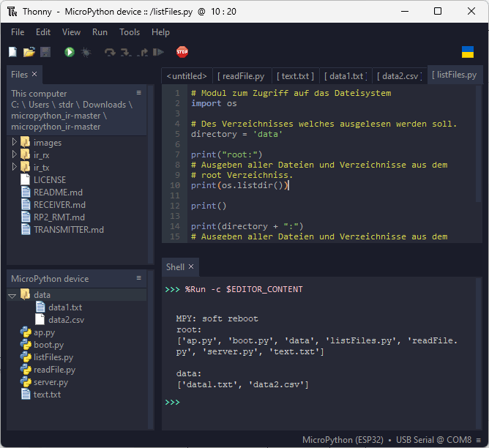
Task: Select README.md in local files
Action: click(x=59, y=193)
